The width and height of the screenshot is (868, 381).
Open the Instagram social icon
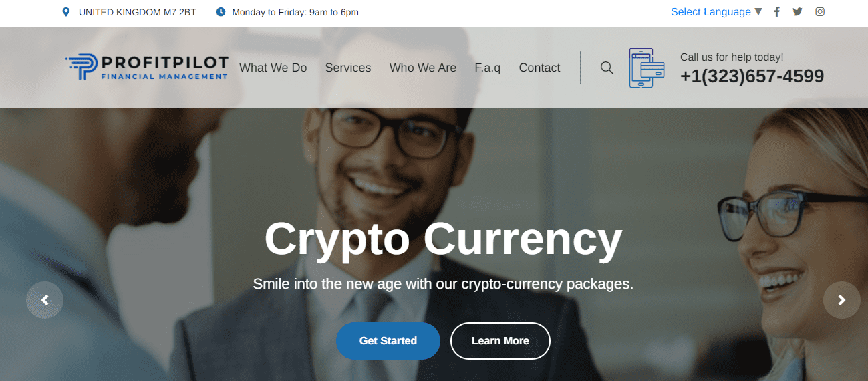tap(820, 11)
